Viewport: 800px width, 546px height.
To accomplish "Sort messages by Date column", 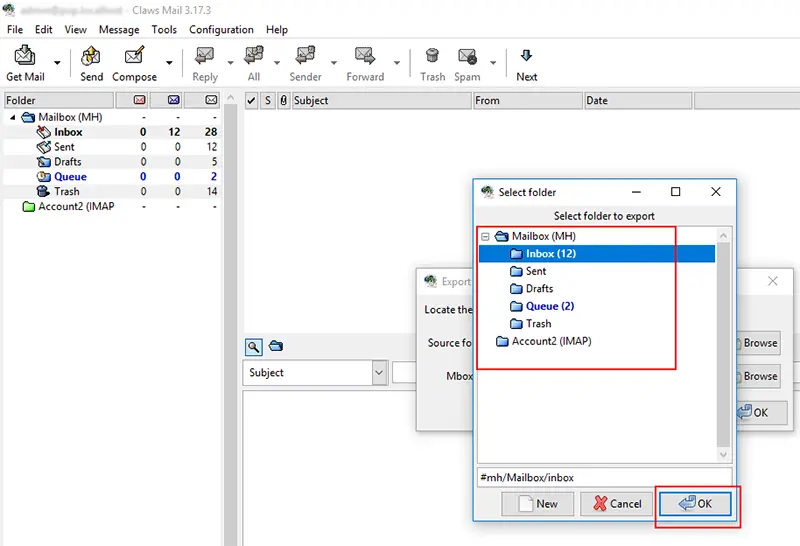I will pos(638,101).
